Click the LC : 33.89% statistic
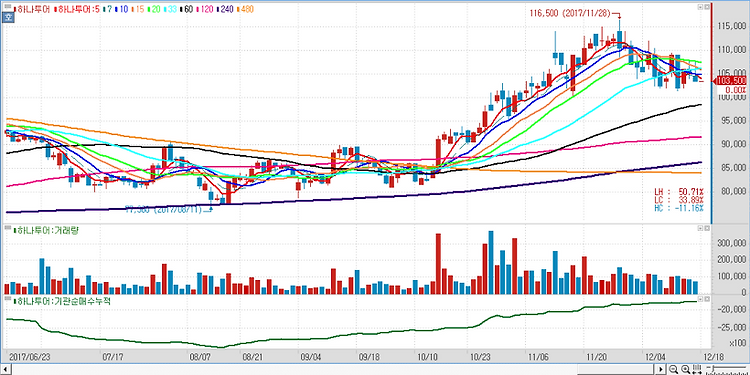This screenshot has height=375, width=750. click(679, 200)
